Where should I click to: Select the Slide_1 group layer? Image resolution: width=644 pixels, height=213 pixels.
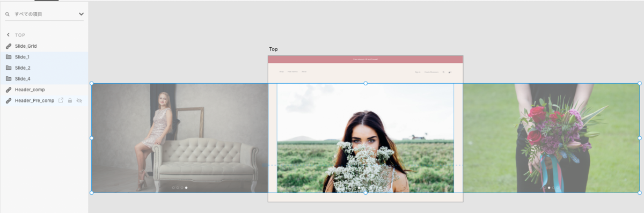click(x=44, y=57)
